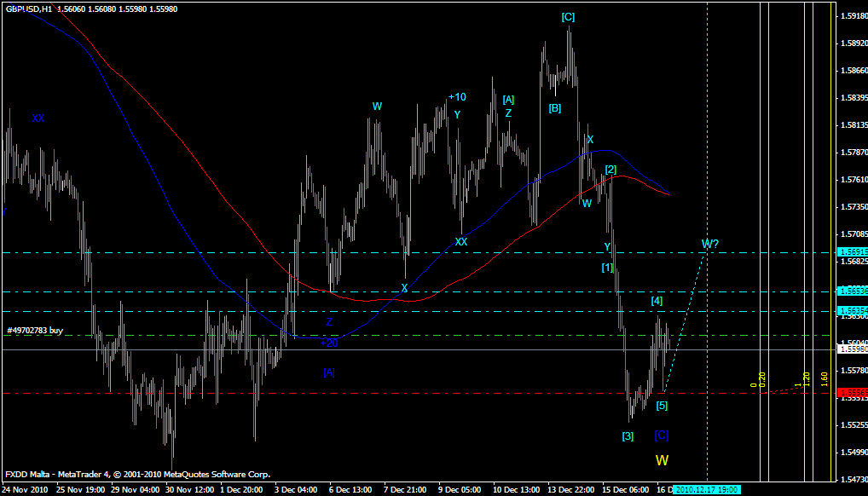Image resolution: width=868 pixels, height=496 pixels.
Task: Click the [3] wave label near the low
Action: click(628, 436)
